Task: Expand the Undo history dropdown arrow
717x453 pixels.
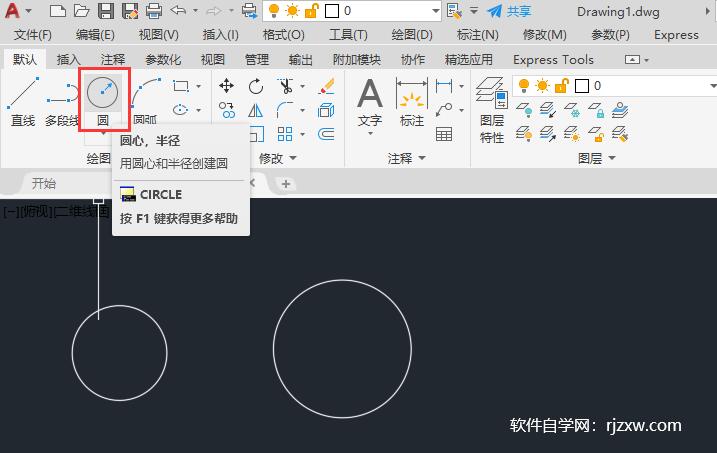Action: [195, 11]
